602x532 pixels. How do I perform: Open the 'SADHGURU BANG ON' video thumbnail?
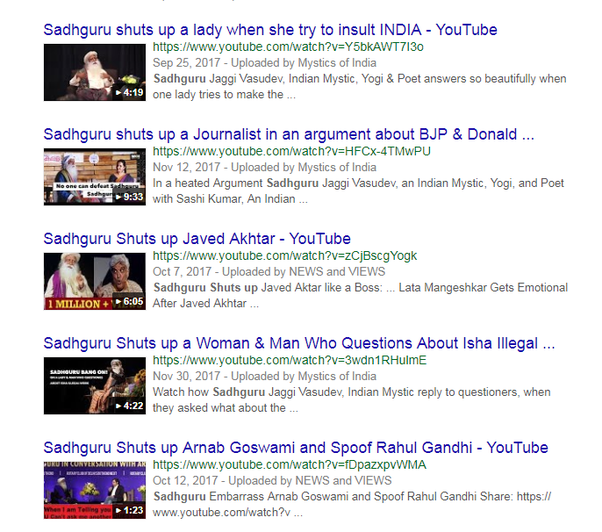(x=95, y=386)
